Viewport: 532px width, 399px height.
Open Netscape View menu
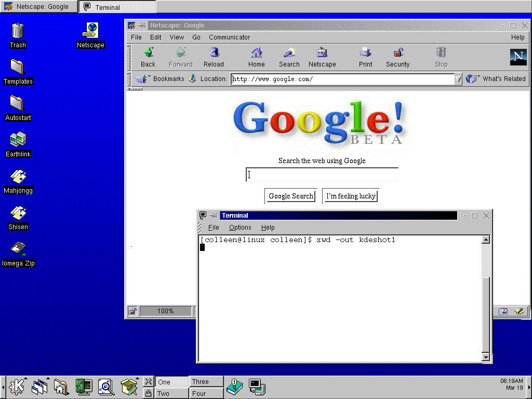coord(177,37)
